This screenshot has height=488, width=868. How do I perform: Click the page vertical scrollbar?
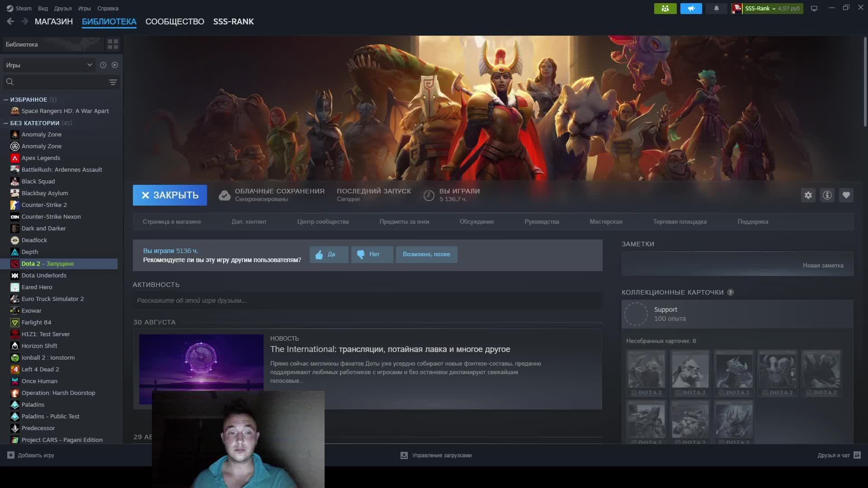tap(864, 81)
